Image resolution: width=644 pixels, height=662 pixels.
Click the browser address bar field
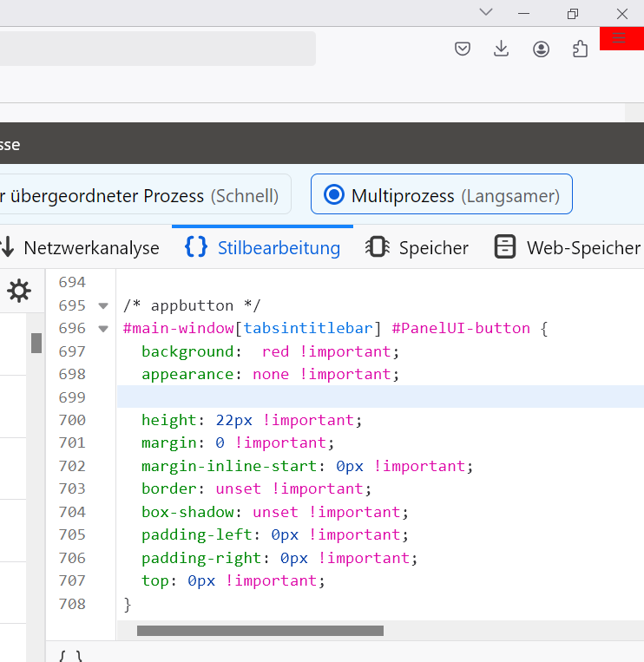point(156,49)
